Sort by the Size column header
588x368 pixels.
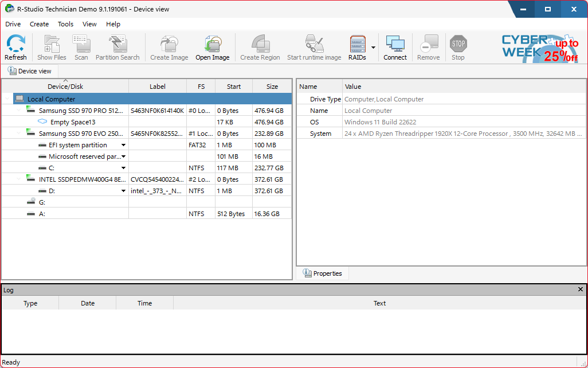pyautogui.click(x=272, y=87)
